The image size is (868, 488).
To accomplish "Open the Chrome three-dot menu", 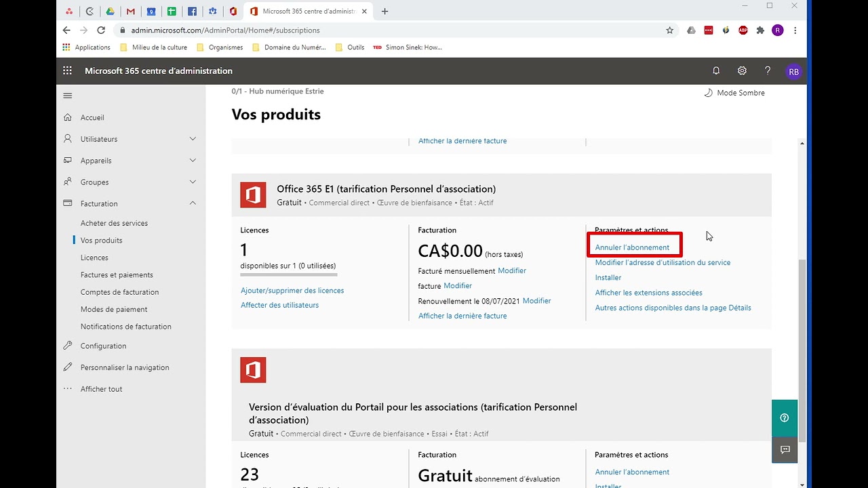I will click(795, 30).
